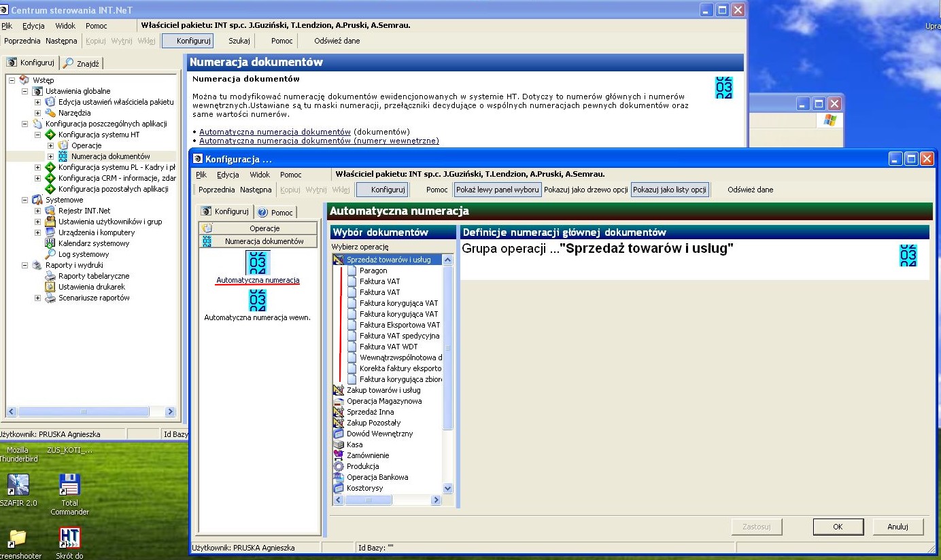This screenshot has height=560, width=941.
Task: Select the Faktura VAT WDT document item
Action: 388,347
